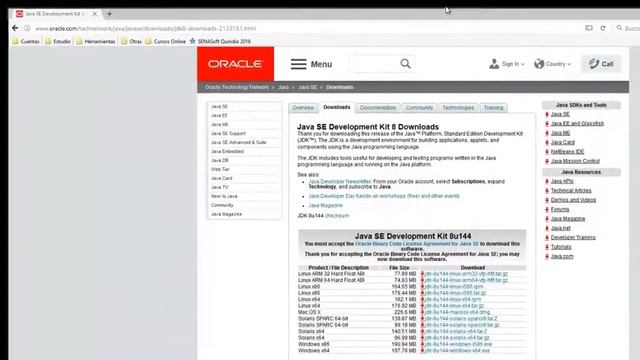The height and width of the screenshot is (360, 640).
Task: Open the Otras bookmark folder
Action: [131, 41]
